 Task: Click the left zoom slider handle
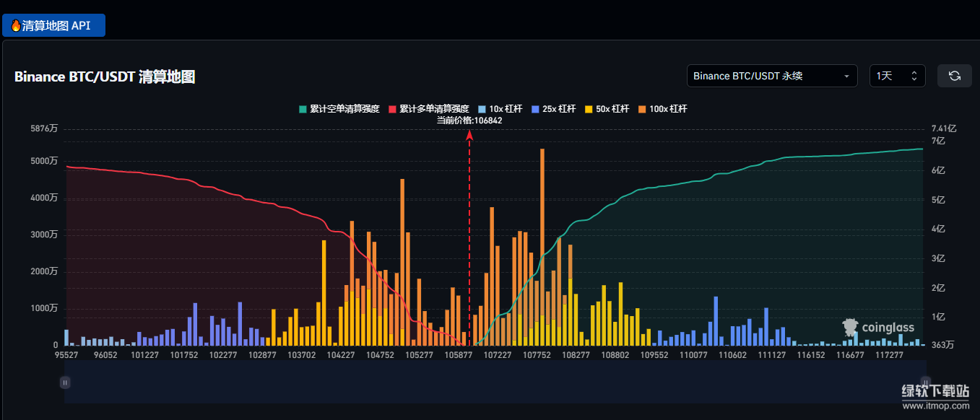65,382
